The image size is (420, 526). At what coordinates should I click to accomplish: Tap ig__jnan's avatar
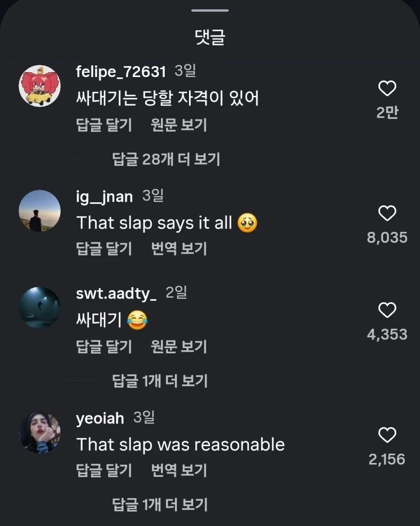point(40,210)
